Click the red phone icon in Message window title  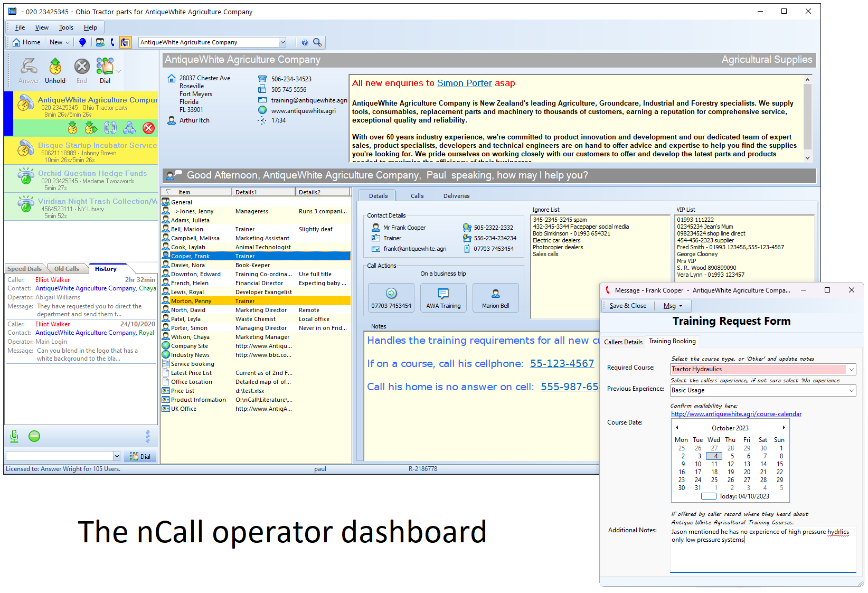click(x=608, y=290)
